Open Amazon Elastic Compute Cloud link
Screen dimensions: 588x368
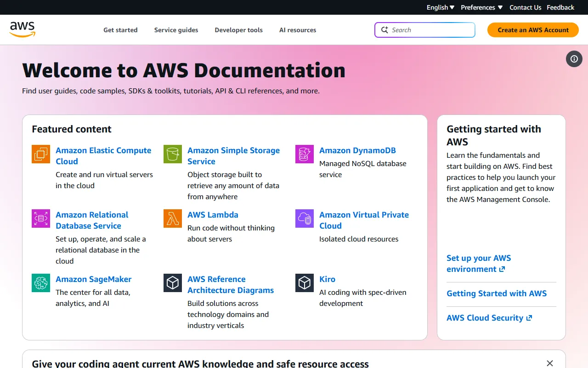(x=103, y=156)
